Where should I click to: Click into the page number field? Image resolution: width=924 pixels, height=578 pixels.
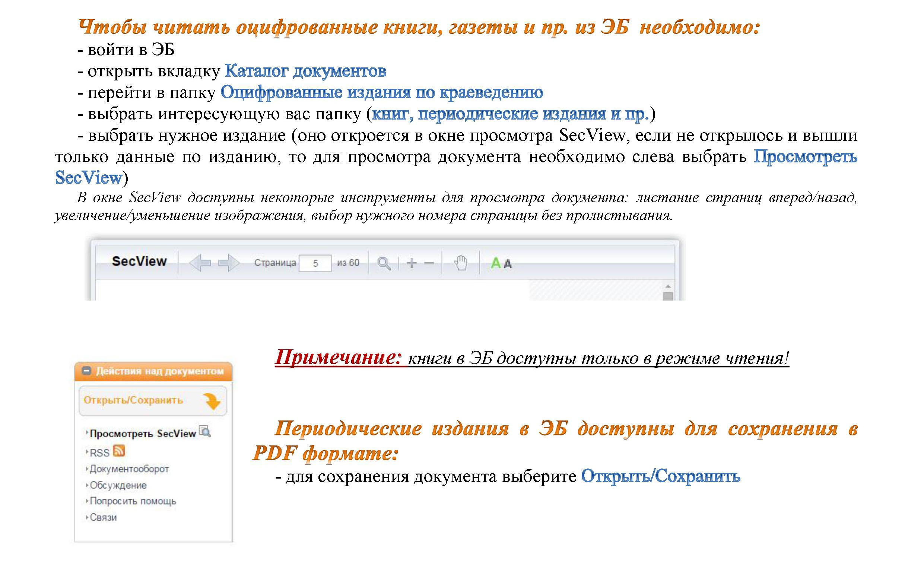pos(315,263)
